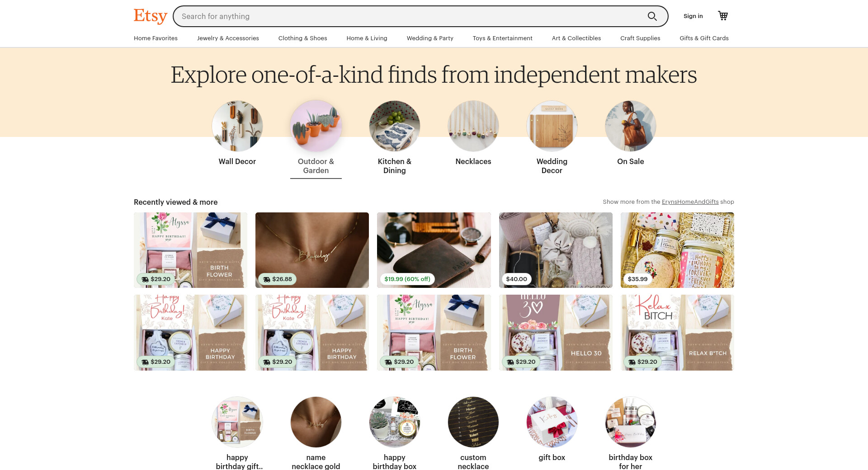This screenshot has height=470, width=868.
Task: Open the Wedding Decor category circle
Action: point(552,126)
